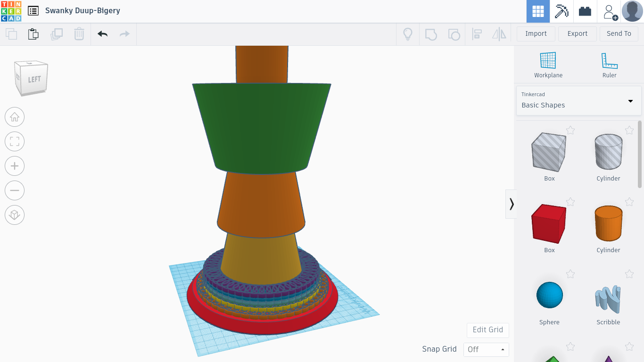Click the Group shapes icon

tap(431, 34)
